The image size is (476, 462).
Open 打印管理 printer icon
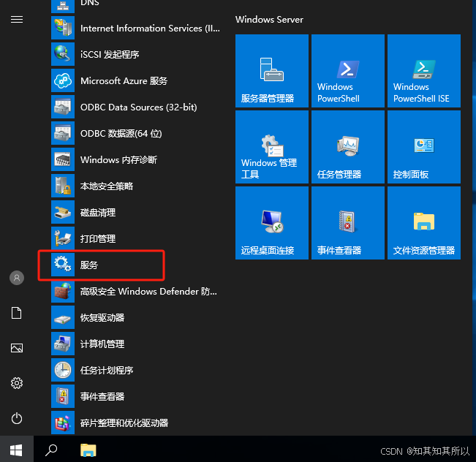coord(63,238)
